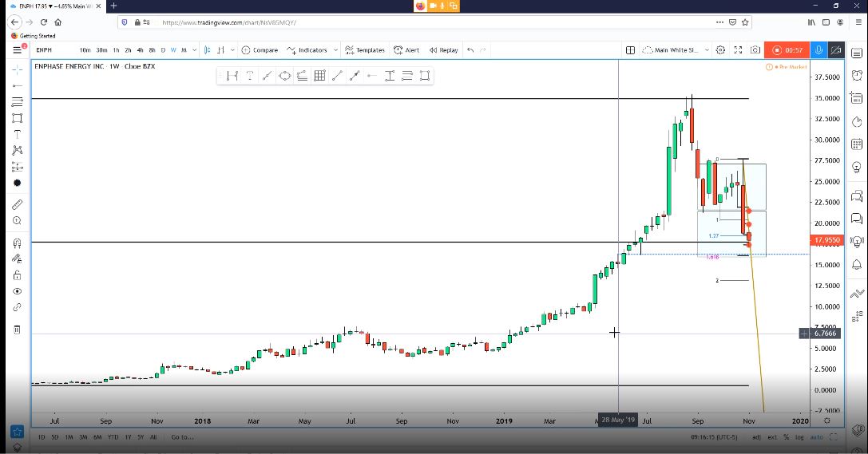Toggle percent scale option
The image size is (868, 454).
coord(786,437)
